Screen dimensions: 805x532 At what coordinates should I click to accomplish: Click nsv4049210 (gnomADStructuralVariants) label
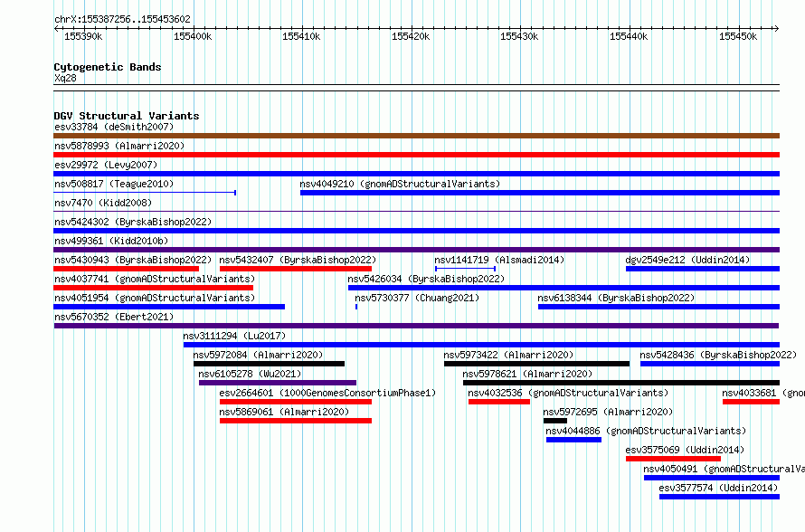400,184
